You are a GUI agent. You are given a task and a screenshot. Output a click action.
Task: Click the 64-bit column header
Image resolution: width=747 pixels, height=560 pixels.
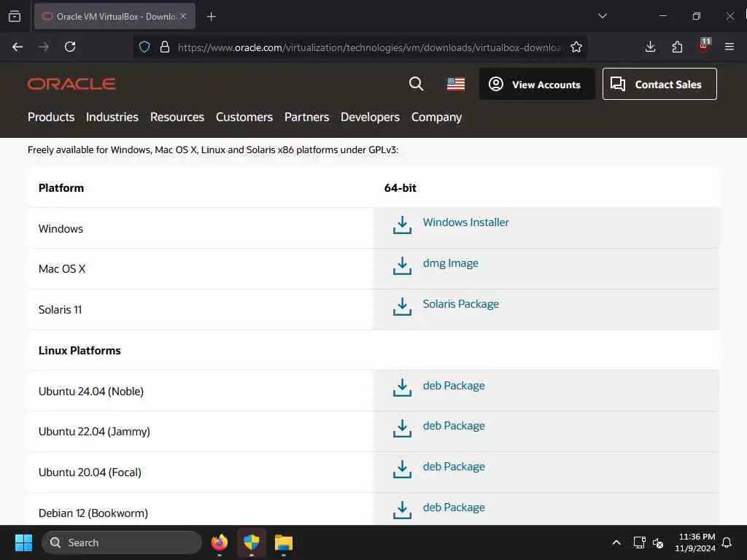(400, 188)
